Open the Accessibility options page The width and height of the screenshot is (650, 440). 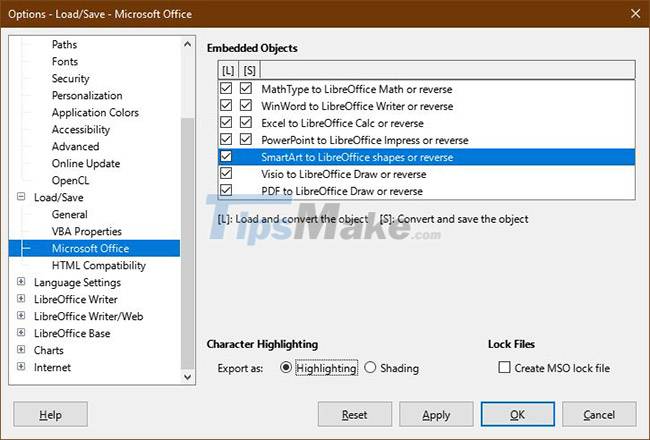81,129
